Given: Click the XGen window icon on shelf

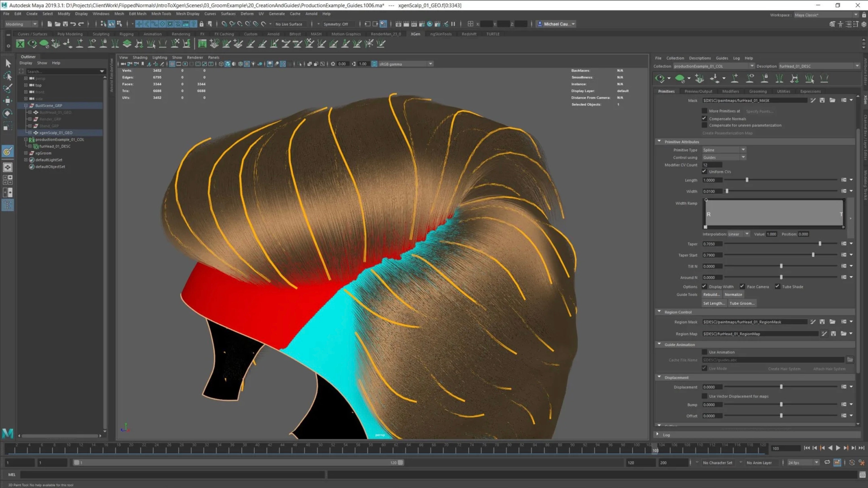Looking at the screenshot, I should tap(20, 44).
